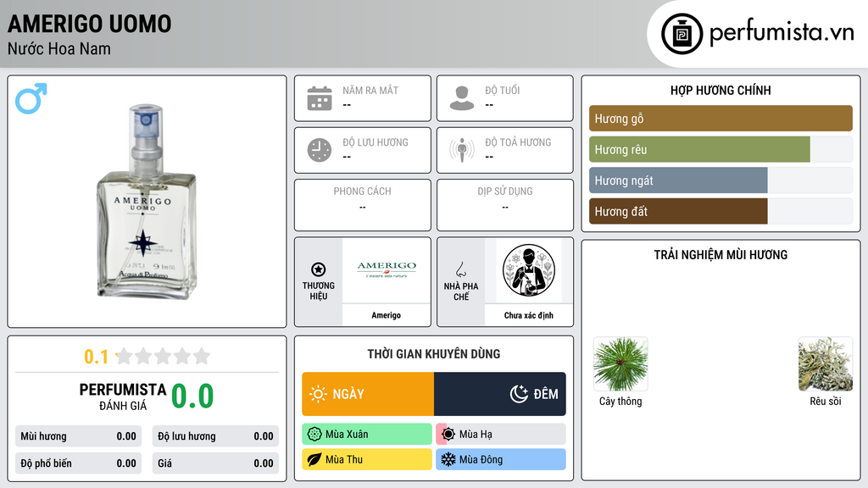Click the Phong Cách card

pos(363,205)
